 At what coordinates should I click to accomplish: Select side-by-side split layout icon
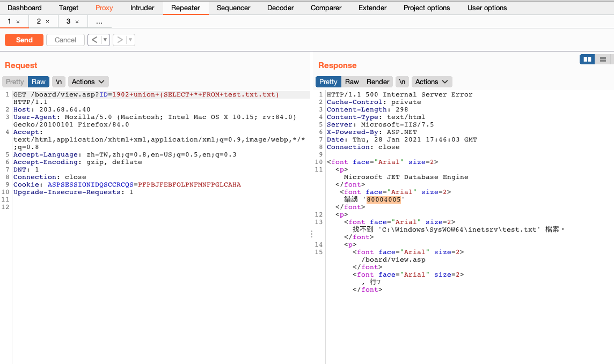[x=587, y=59]
